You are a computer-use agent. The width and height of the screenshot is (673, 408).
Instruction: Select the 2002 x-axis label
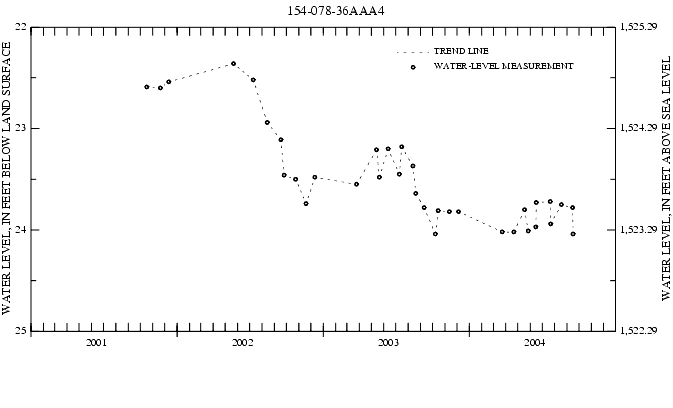click(x=242, y=343)
